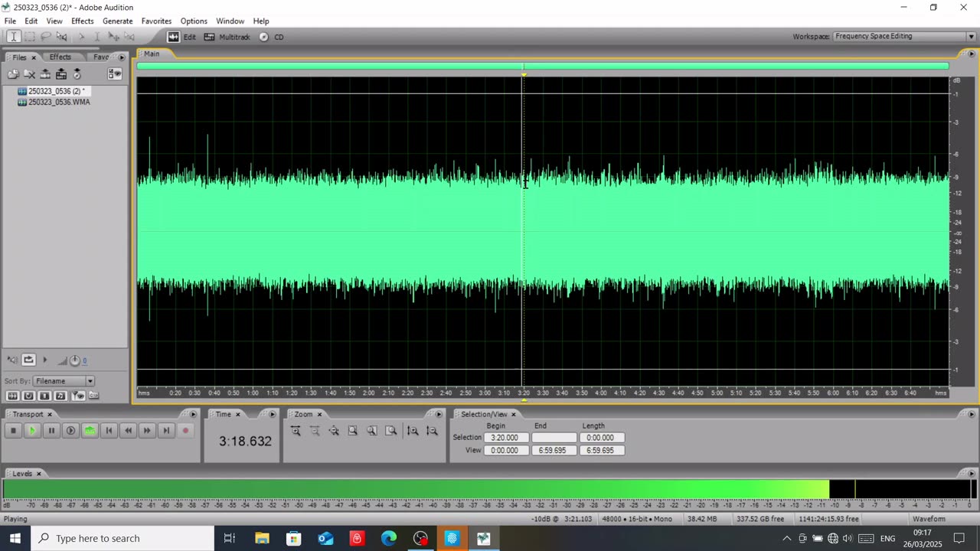Click the green Play button in Transport
This screenshot has height=551, width=980.
(32, 431)
